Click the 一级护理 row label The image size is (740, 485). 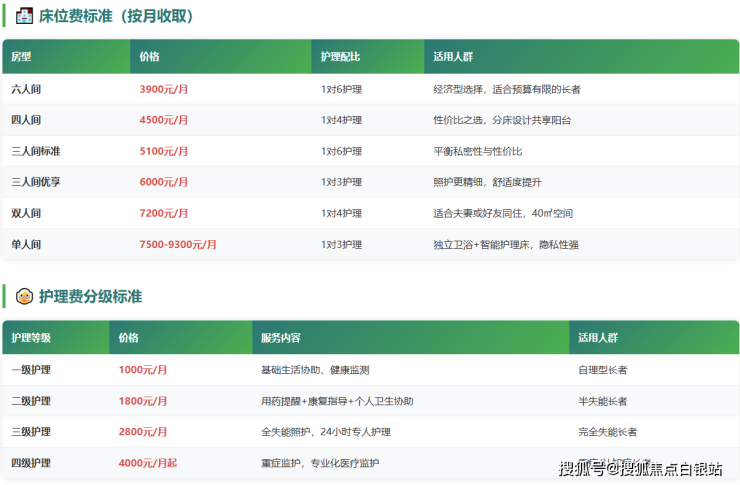click(31, 370)
